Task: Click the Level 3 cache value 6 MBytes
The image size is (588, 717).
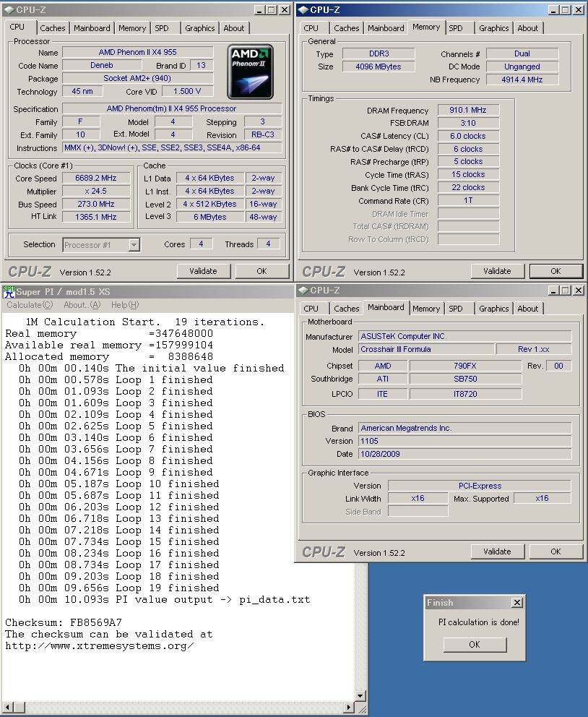Action: coord(209,217)
